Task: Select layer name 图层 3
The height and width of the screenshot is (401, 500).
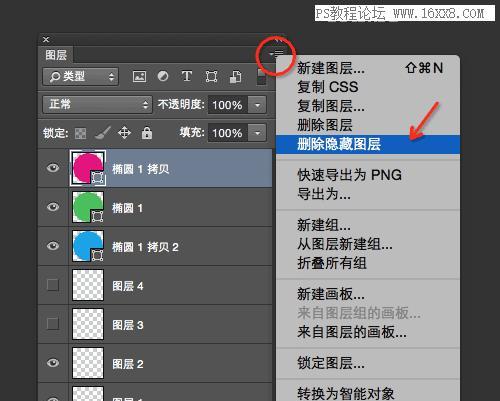Action: (x=128, y=325)
